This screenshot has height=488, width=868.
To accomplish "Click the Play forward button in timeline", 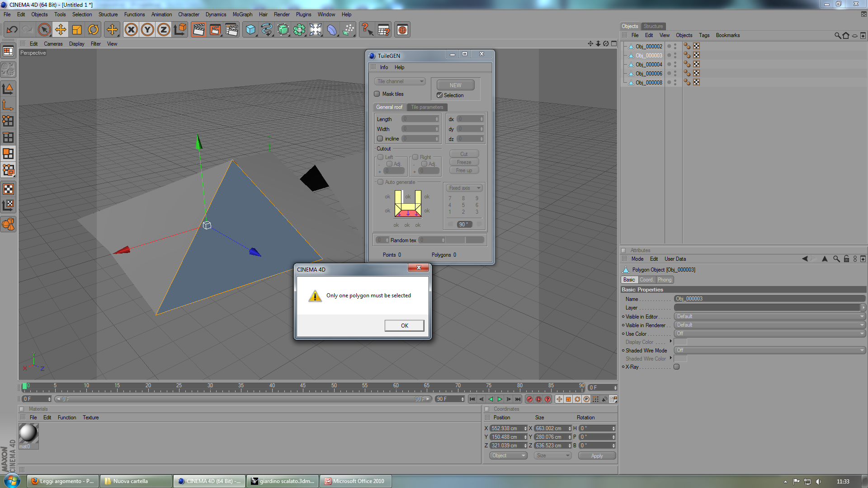I will [500, 399].
